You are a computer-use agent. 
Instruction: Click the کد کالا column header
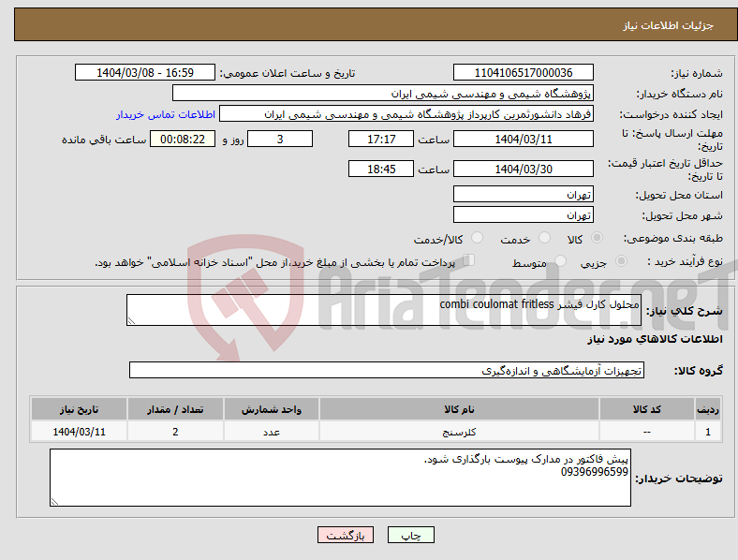click(647, 409)
